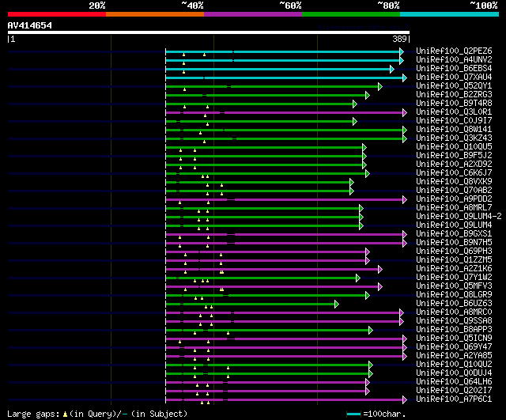Select hit label UniRef100_A2Z1K6
This screenshot has height=420, width=506.
point(454,269)
